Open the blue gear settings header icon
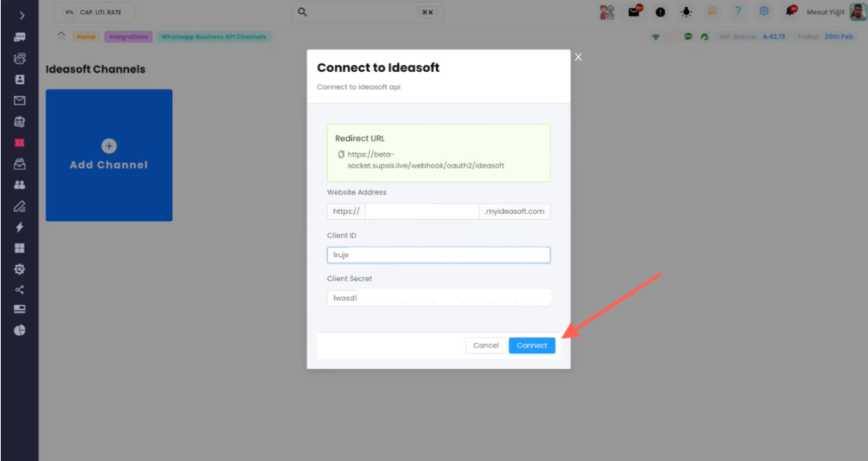Screen dimensions: 868x461 click(764, 11)
